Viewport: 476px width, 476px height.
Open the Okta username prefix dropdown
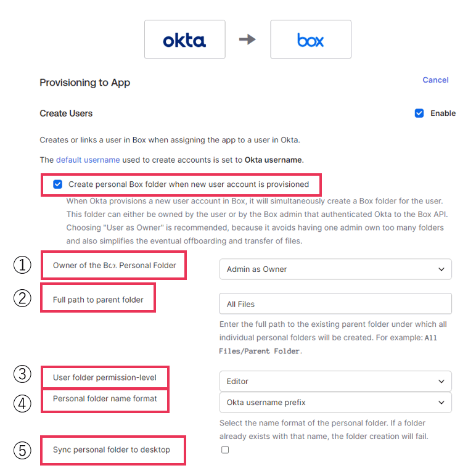coord(335,403)
